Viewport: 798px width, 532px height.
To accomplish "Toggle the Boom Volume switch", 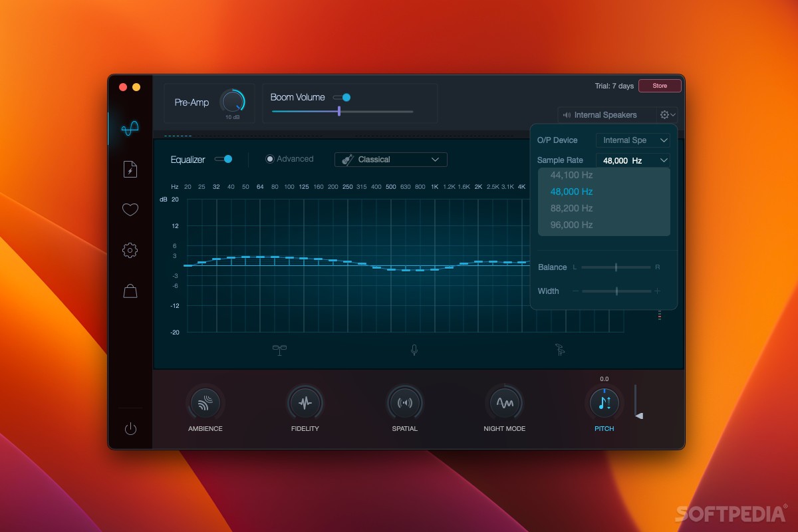I will (342, 96).
